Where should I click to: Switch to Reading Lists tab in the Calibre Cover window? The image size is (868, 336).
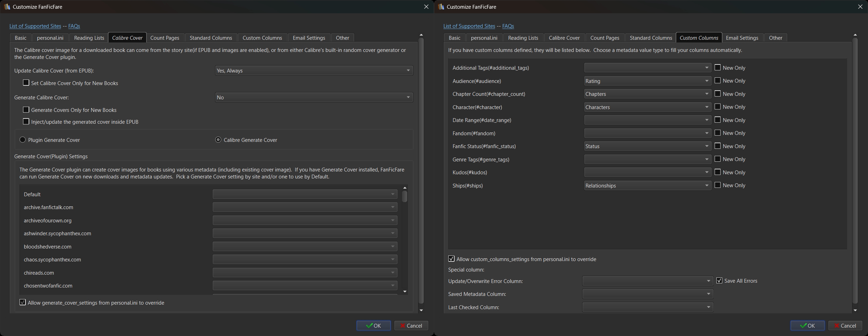click(x=89, y=38)
